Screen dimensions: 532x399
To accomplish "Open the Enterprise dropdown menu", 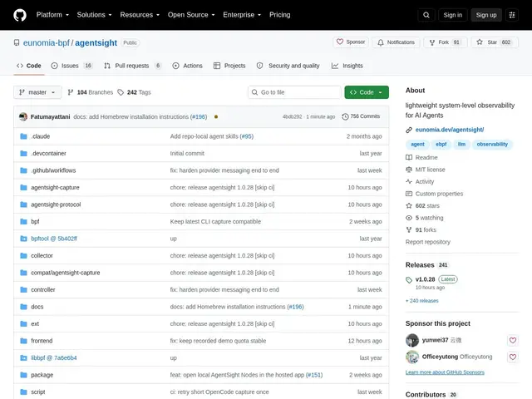I will 242,15.
